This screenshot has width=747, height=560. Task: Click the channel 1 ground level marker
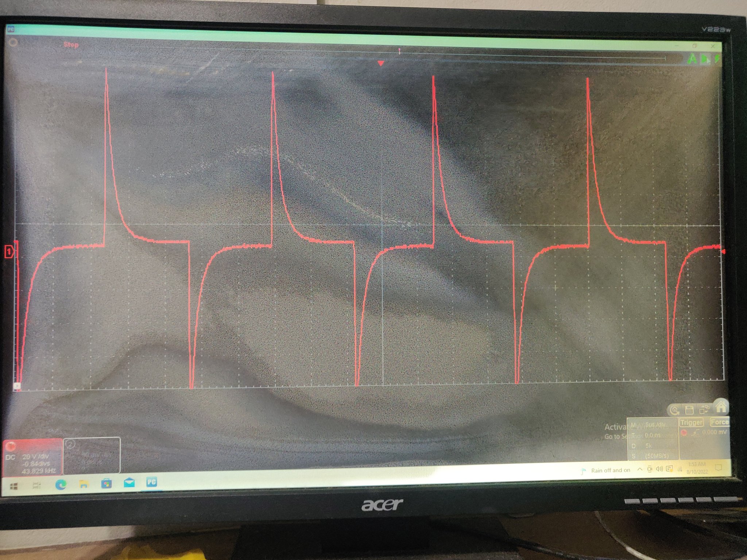click(x=9, y=251)
